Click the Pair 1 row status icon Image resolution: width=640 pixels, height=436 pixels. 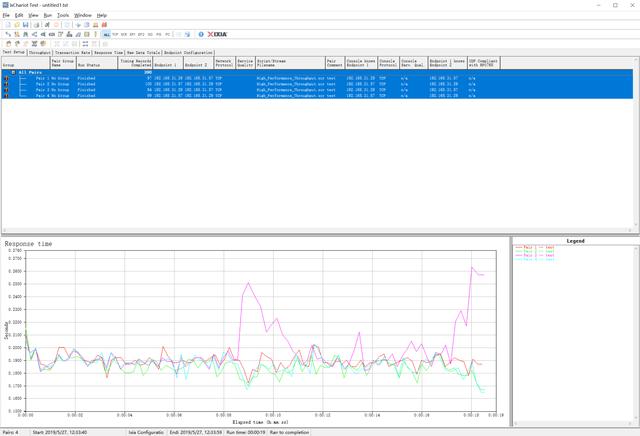6,77
